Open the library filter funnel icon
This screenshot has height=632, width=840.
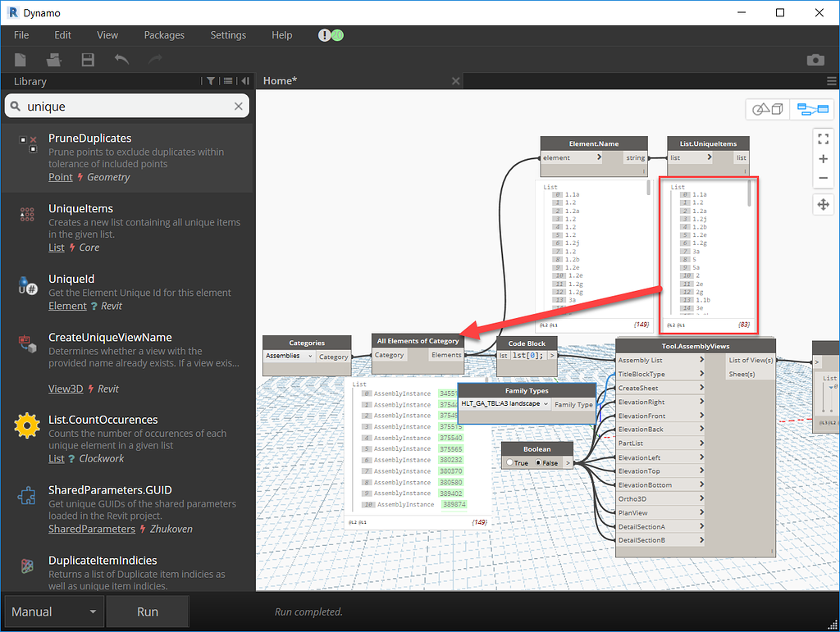(210, 81)
